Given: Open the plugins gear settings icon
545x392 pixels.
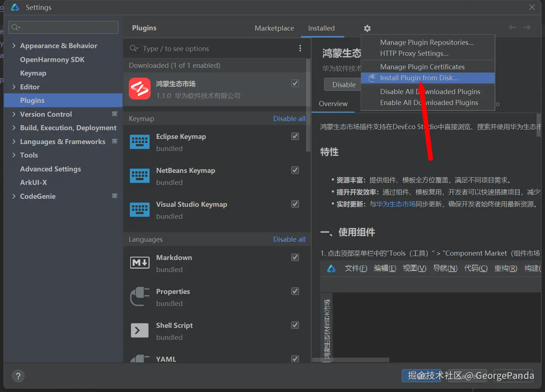Looking at the screenshot, I should 367,28.
